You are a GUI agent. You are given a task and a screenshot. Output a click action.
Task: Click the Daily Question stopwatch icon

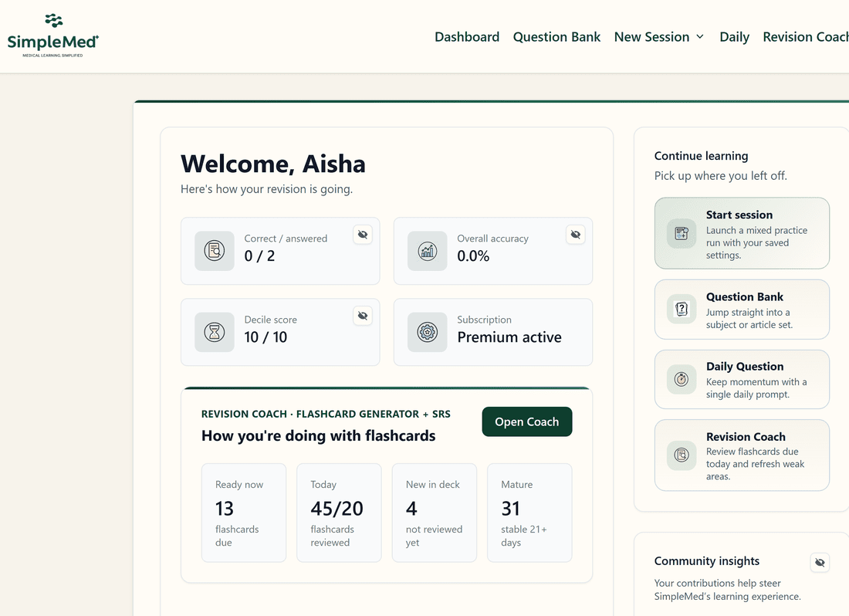pyautogui.click(x=682, y=379)
